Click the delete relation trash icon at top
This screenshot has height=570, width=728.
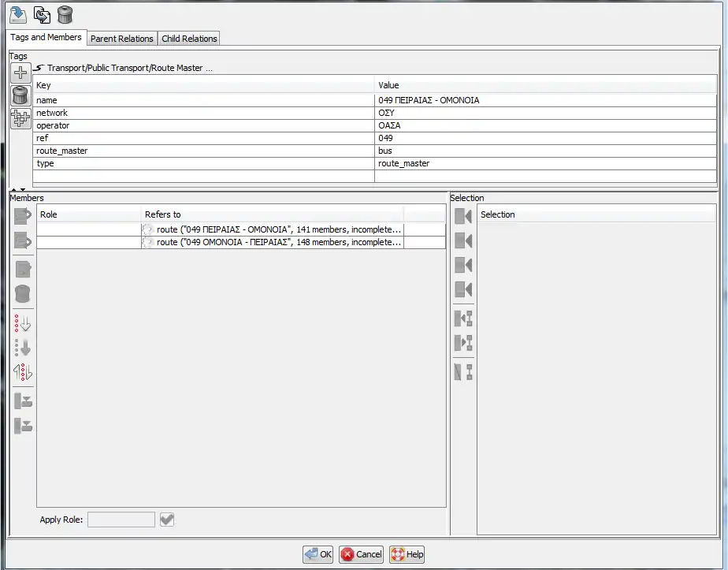[65, 14]
